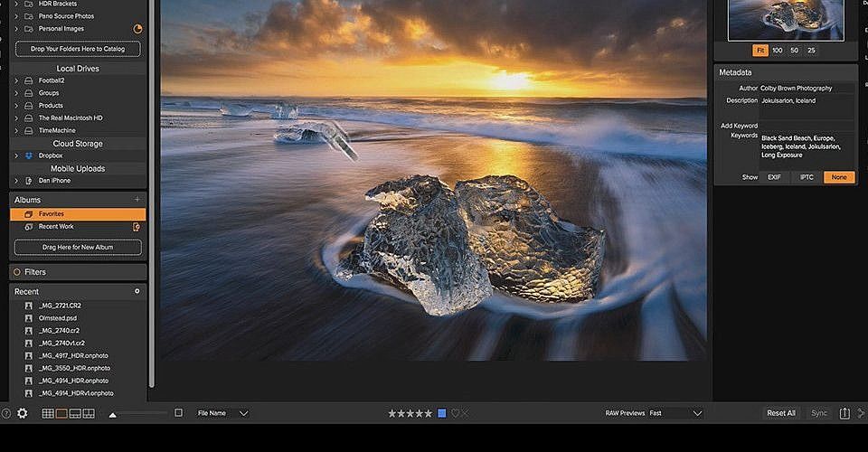Open the Recent panel header
Image resolution: width=868 pixels, height=452 pixels.
pos(78,292)
